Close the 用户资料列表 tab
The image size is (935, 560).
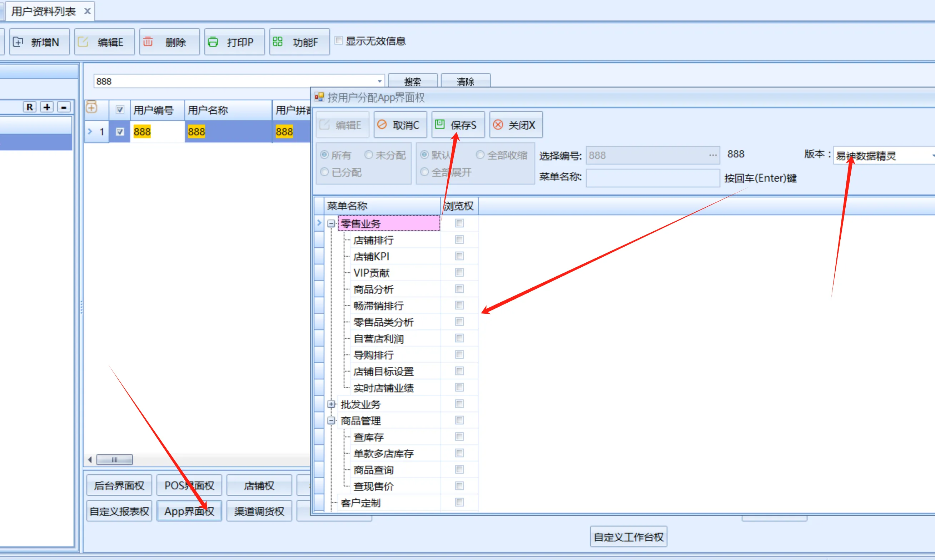[87, 11]
